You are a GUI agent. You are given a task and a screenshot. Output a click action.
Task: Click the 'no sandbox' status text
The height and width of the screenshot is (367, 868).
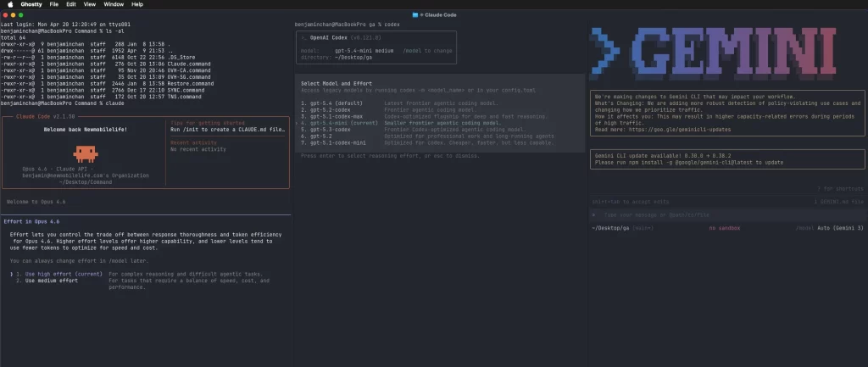(725, 228)
